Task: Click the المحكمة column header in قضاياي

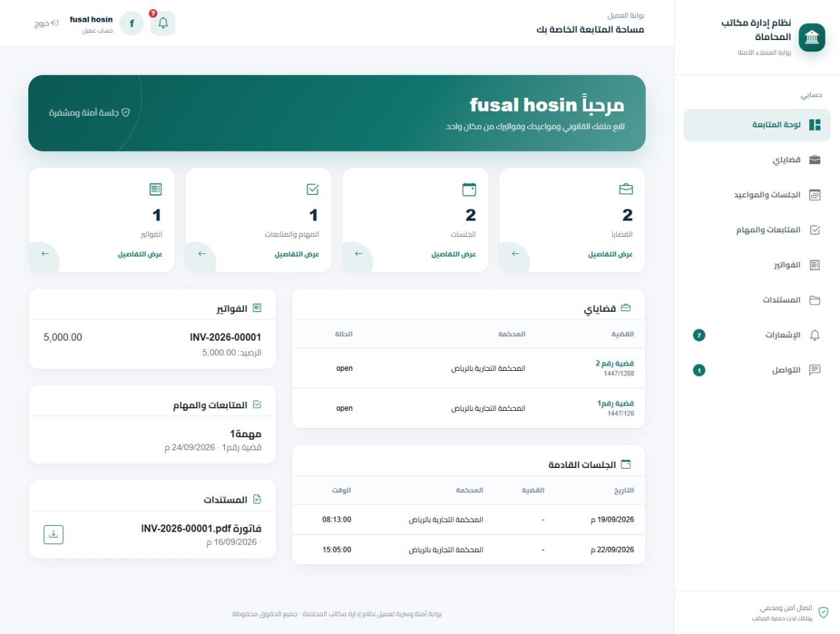Action: coord(511,334)
